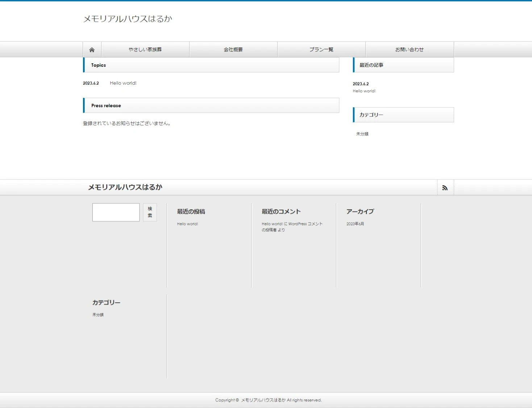Select 未分類 category in the sidebar

coord(362,134)
